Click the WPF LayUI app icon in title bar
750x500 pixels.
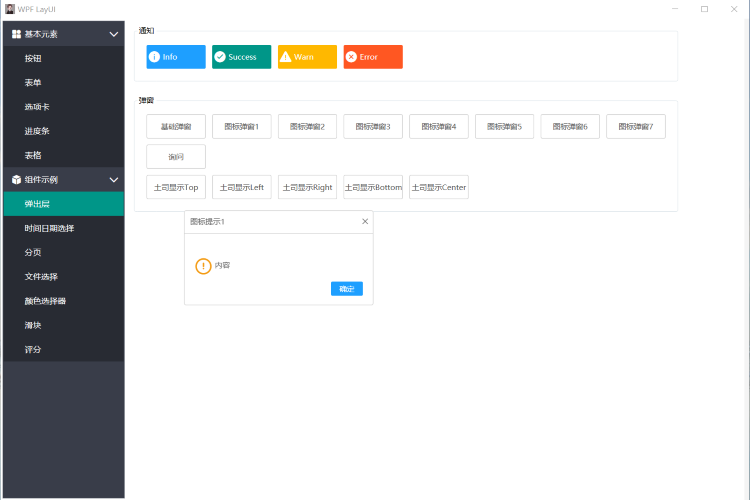click(10, 9)
